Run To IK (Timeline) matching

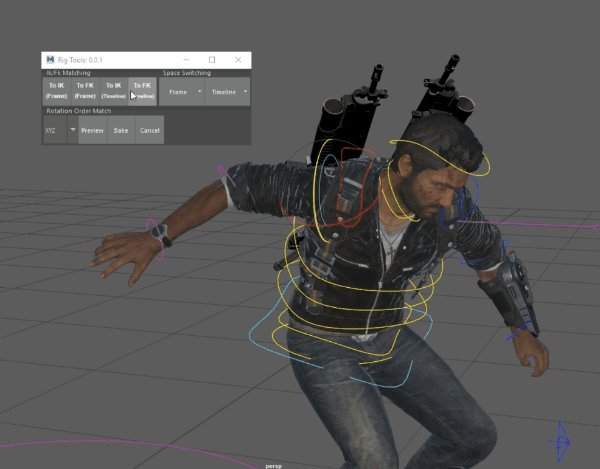114,91
